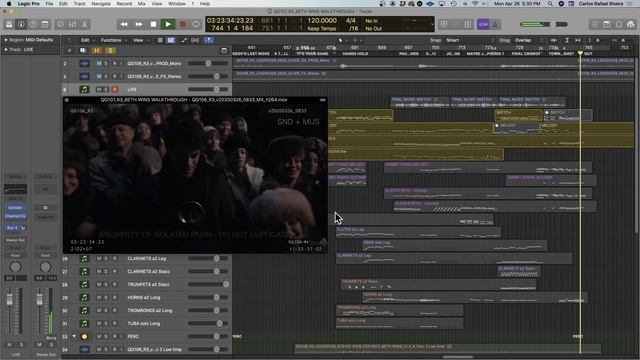Click the green instrument icon of LIVE track

pos(84,89)
